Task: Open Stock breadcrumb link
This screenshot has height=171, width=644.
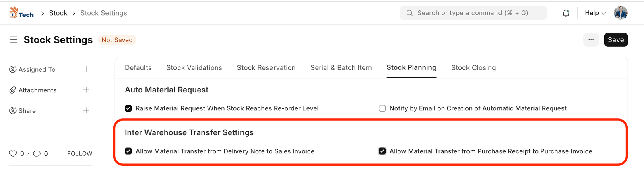Action: [x=58, y=13]
